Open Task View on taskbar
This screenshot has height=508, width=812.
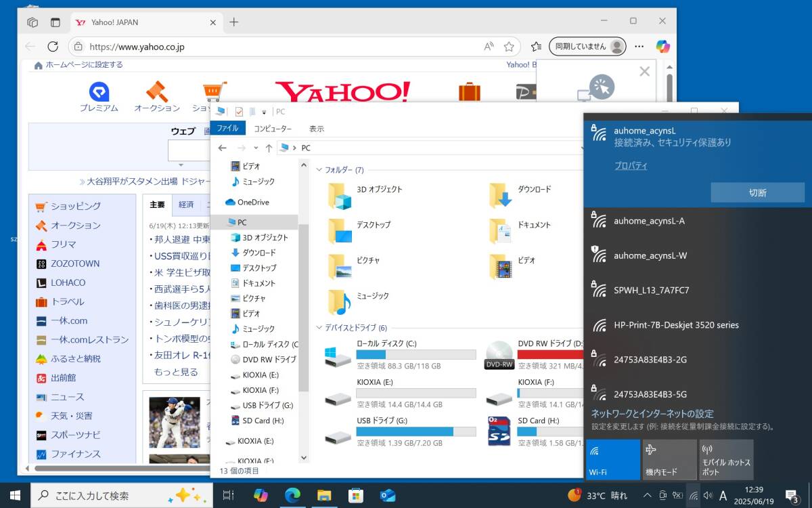tap(228, 495)
